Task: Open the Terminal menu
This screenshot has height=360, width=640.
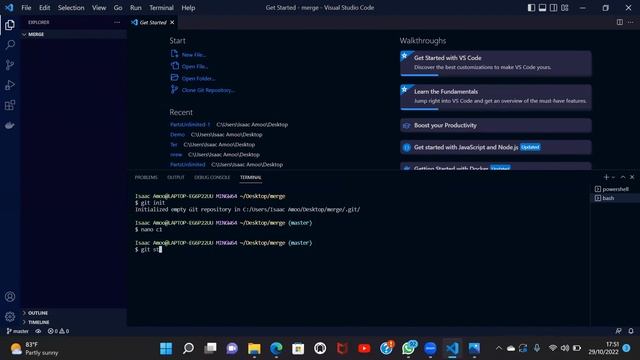Action: click(161, 8)
